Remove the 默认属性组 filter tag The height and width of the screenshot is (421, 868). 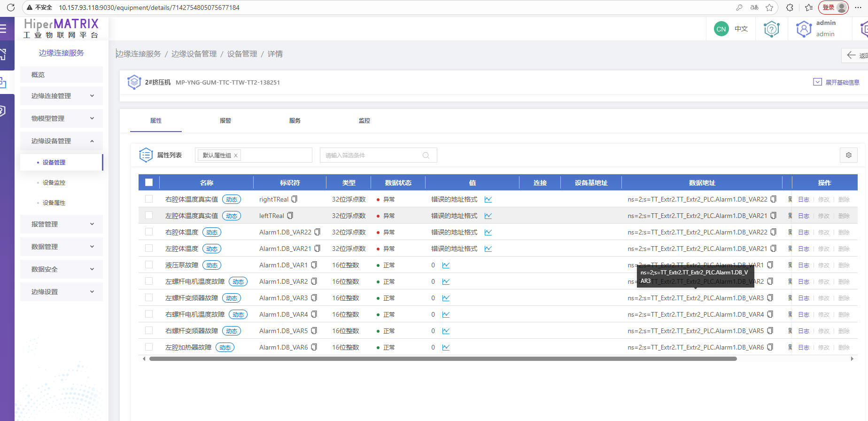click(236, 156)
